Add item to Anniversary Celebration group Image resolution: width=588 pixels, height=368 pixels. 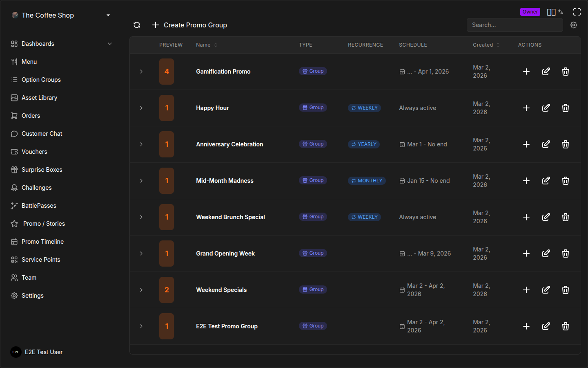coord(526,144)
